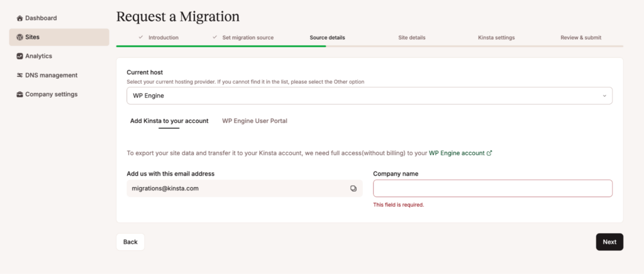Click the Analytics chart icon
Image resolution: width=644 pixels, height=274 pixels.
pos(19,56)
